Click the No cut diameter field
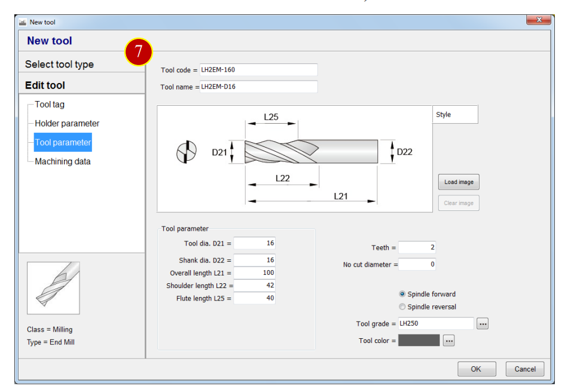 click(417, 264)
